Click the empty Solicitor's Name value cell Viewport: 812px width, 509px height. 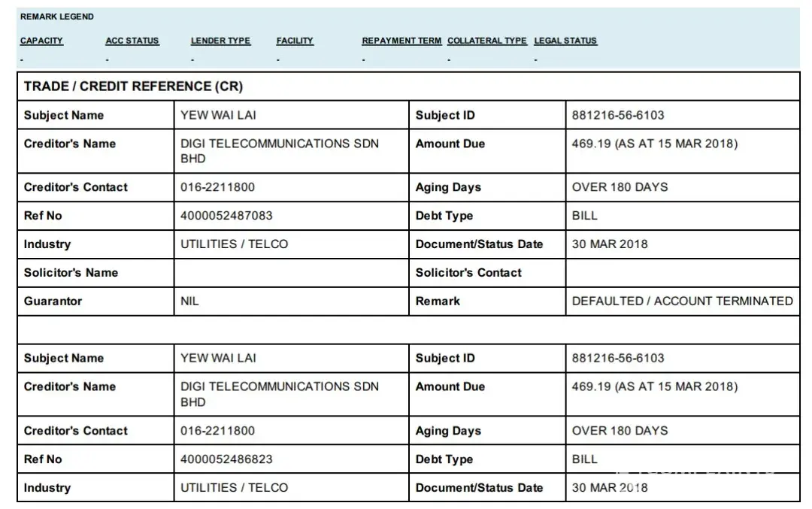[x=291, y=273]
